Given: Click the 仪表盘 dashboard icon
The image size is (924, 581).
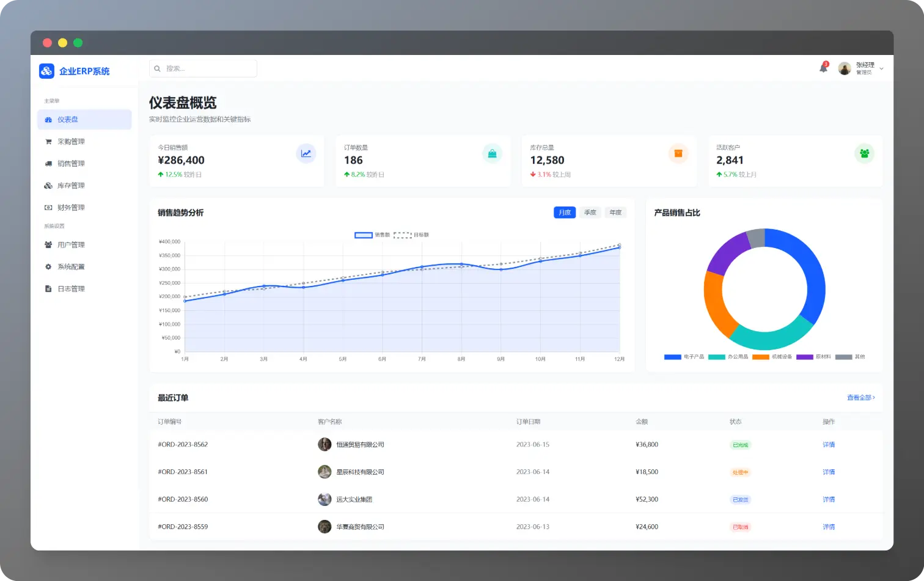Looking at the screenshot, I should 48,120.
